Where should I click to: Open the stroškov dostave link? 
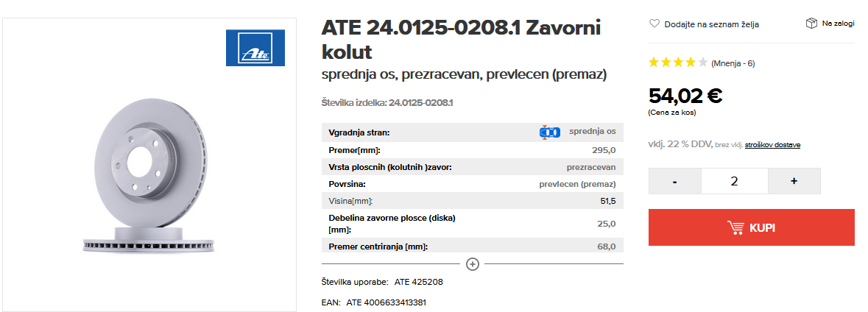point(772,145)
